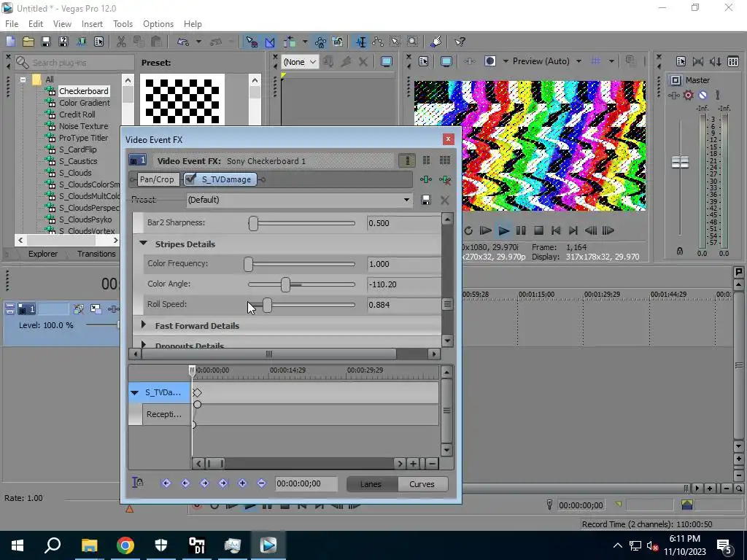Select the Envelope edit tool in toolbar

378,42
